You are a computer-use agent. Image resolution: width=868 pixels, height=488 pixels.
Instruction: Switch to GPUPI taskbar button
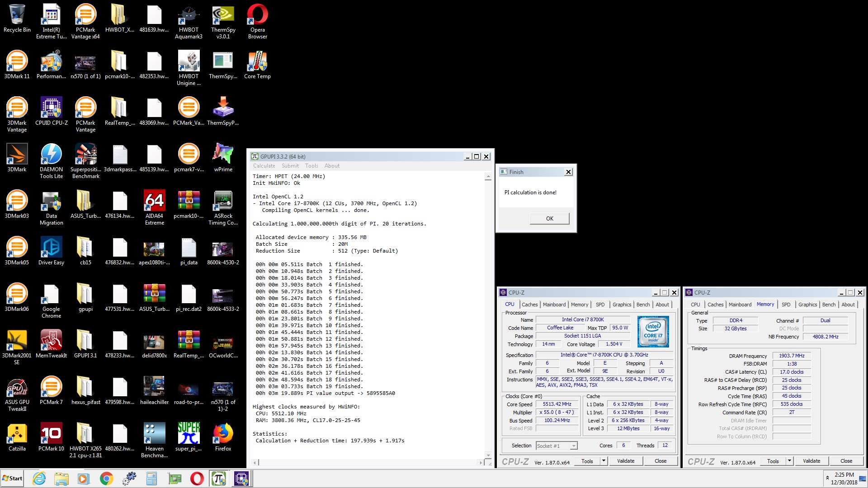click(219, 479)
